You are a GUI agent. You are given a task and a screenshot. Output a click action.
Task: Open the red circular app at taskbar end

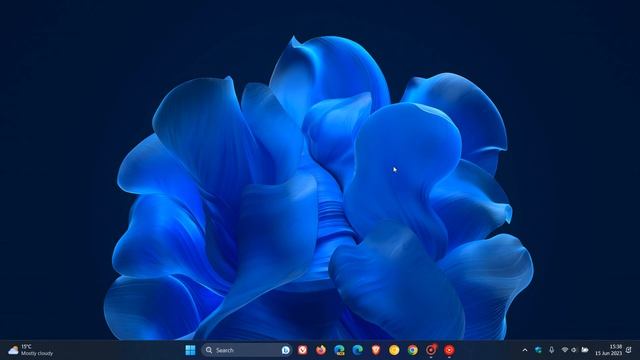449,350
